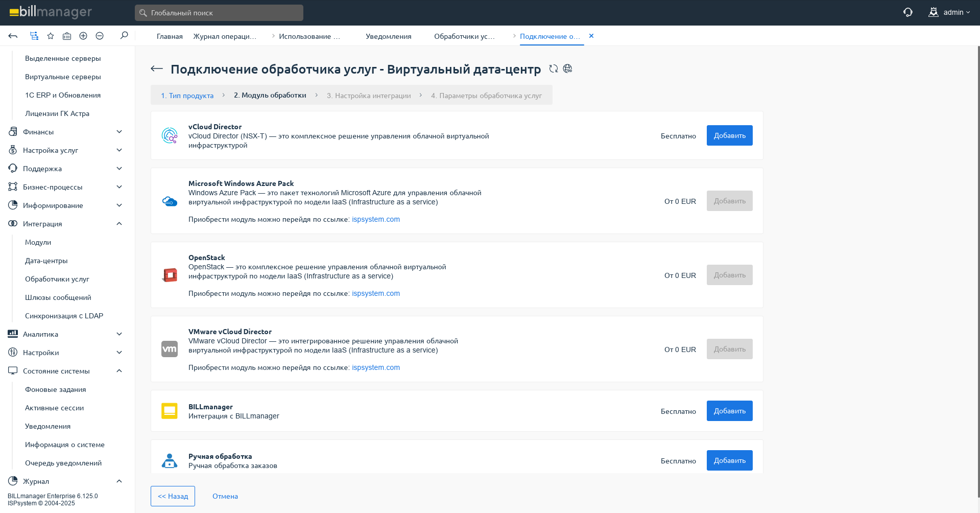The image size is (980, 513).
Task: Click the back arrow beside the page title
Action: (x=157, y=69)
